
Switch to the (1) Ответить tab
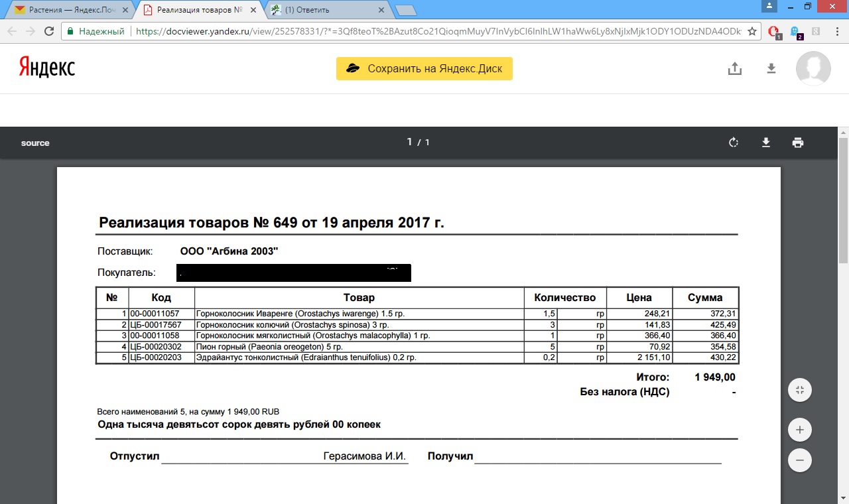(x=325, y=10)
